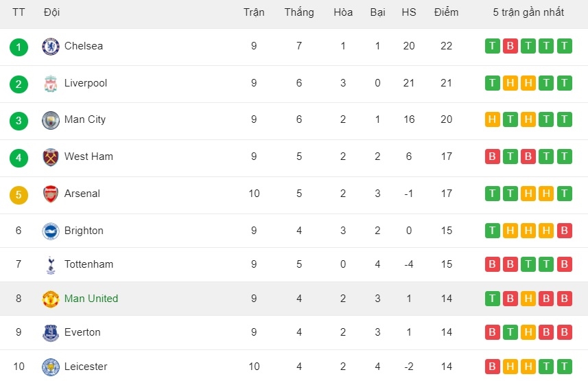Click the Liverpool club crest
Image resolution: width=588 pixels, height=381 pixels.
pyautogui.click(x=51, y=83)
